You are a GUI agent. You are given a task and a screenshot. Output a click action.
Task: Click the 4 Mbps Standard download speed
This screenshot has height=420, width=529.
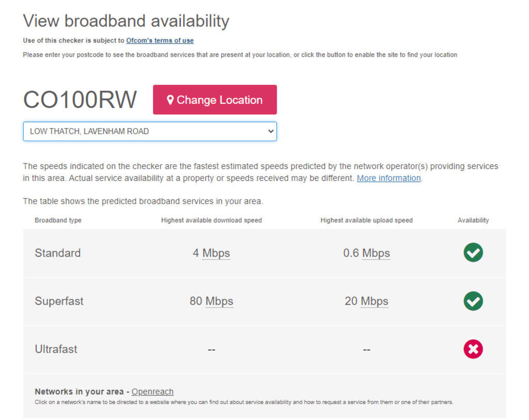(x=211, y=253)
